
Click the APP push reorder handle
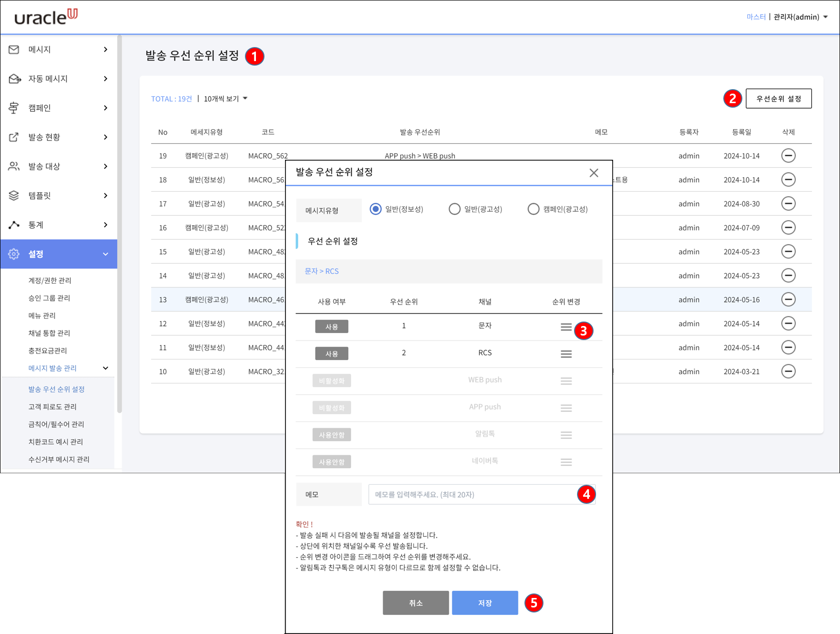(566, 408)
